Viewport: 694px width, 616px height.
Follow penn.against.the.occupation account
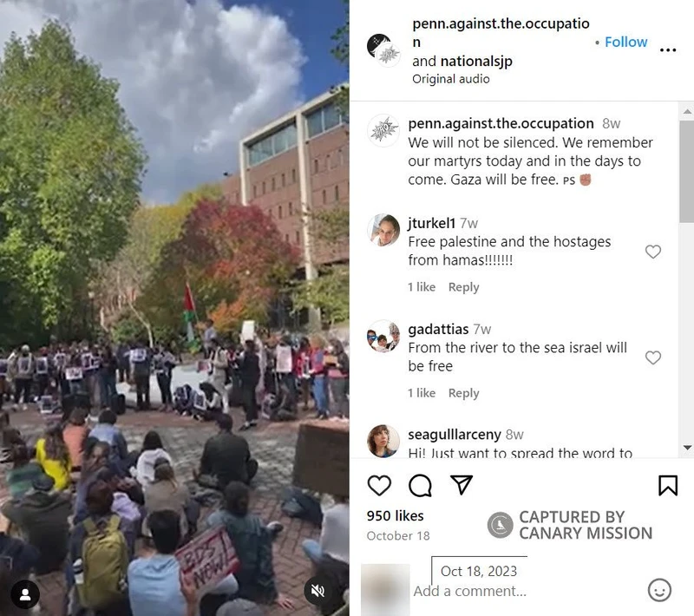coord(625,42)
